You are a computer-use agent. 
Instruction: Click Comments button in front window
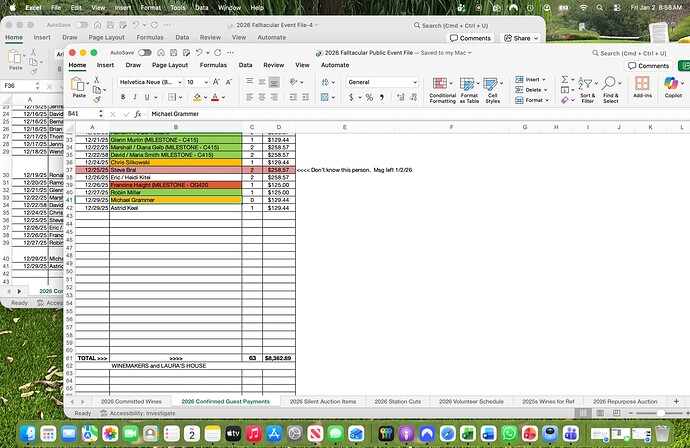[x=649, y=66]
